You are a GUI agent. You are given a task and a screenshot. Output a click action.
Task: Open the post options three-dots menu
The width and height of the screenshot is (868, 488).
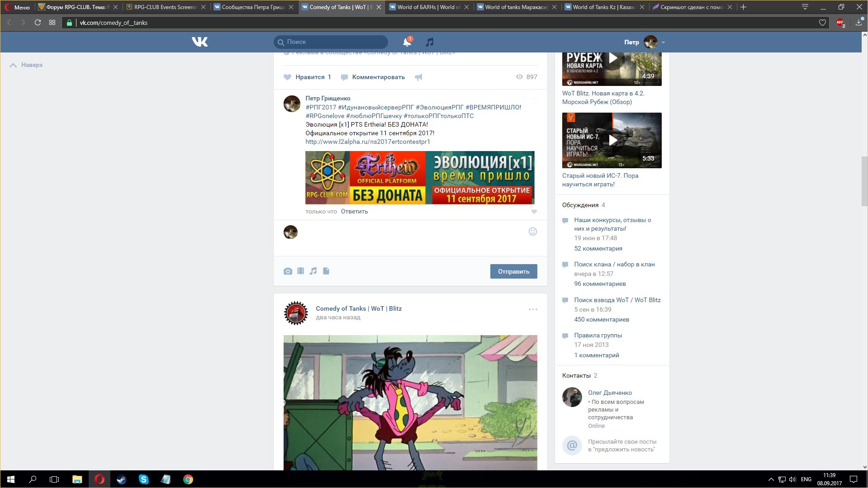coord(533,309)
